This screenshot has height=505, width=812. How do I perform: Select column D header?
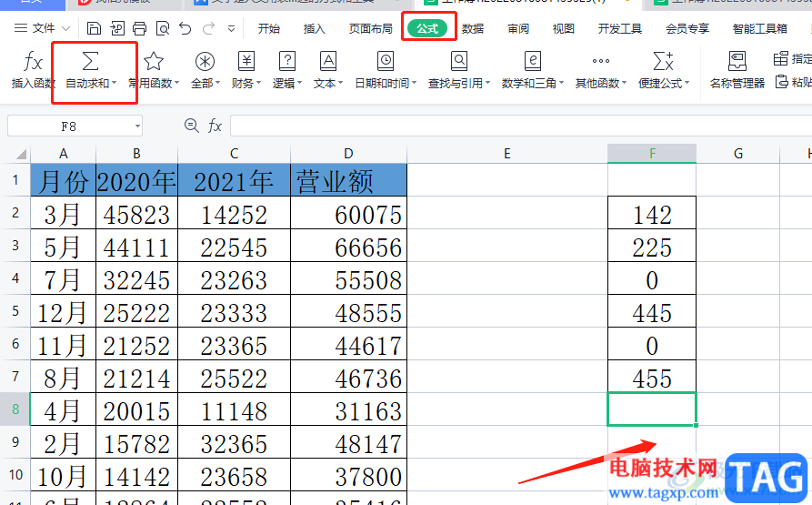tap(348, 153)
